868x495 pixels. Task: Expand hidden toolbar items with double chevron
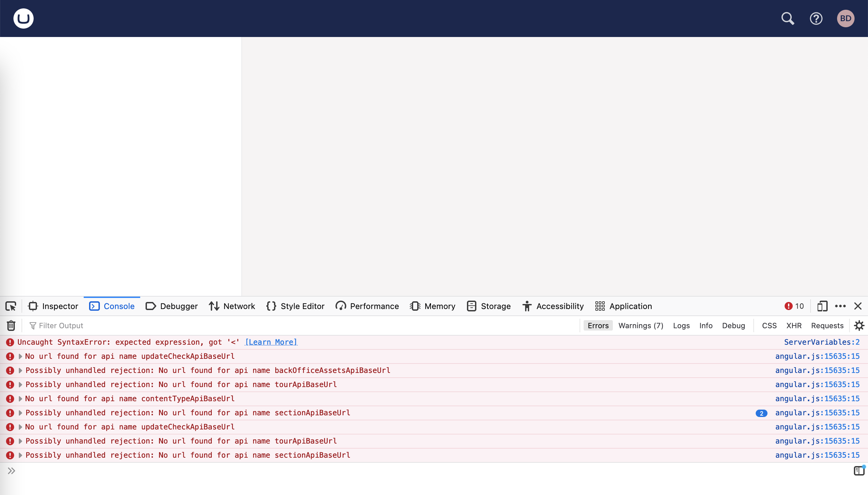tap(12, 470)
